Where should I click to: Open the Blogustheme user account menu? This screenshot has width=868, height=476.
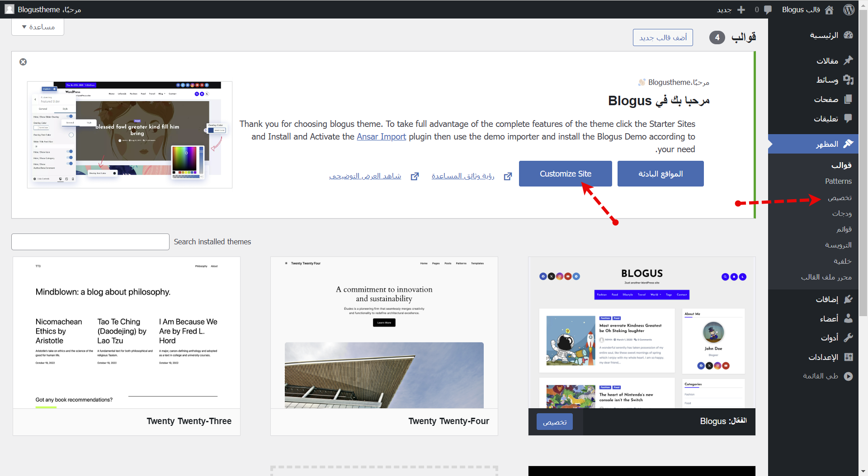(43, 9)
